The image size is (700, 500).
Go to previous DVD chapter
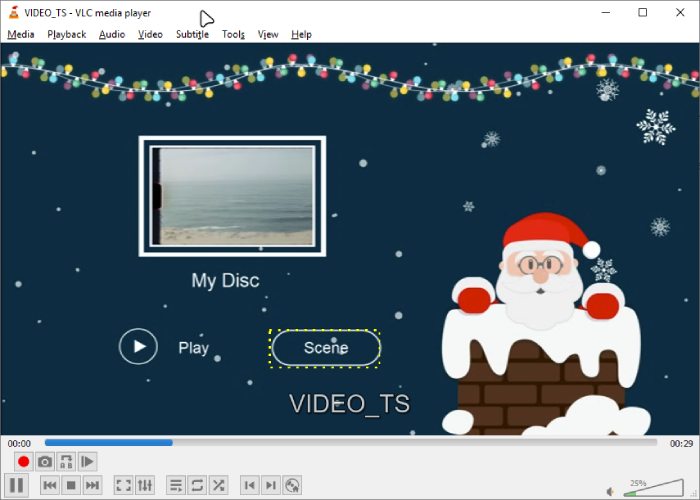[x=250, y=485]
